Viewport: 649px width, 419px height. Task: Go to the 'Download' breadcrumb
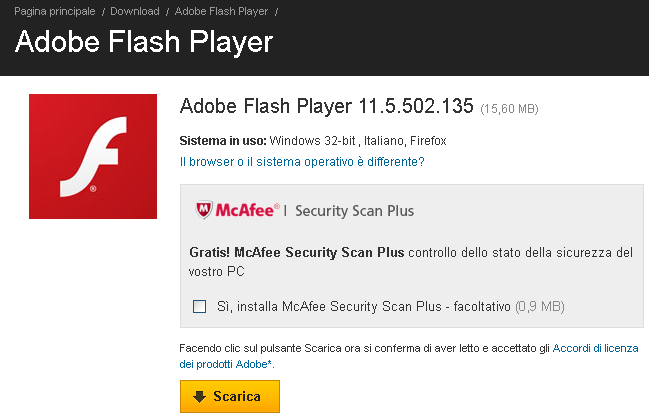point(135,11)
